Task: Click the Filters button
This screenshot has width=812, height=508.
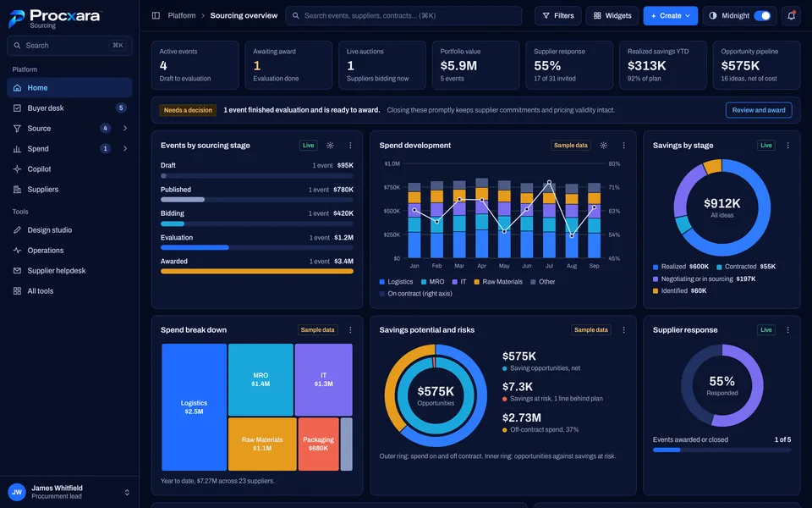Action: (557, 15)
